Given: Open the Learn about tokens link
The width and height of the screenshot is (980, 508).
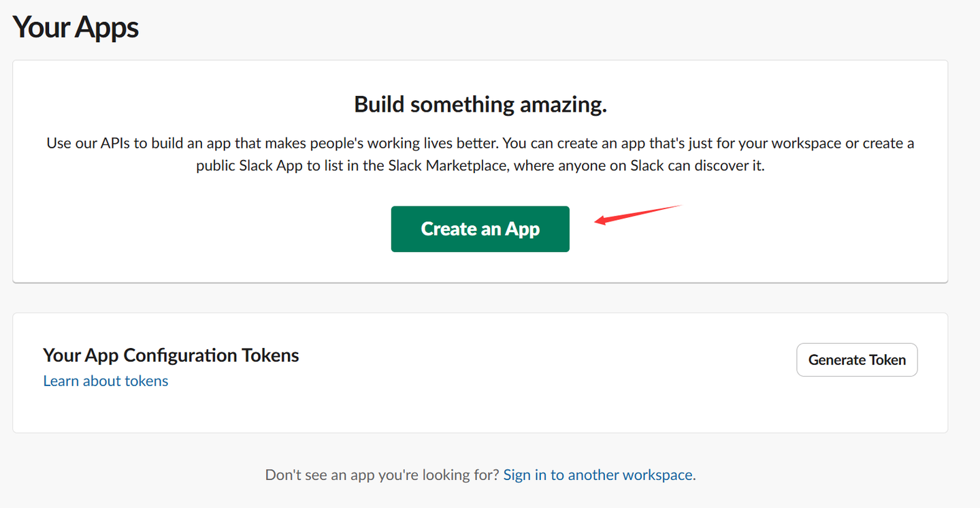Looking at the screenshot, I should click(105, 381).
